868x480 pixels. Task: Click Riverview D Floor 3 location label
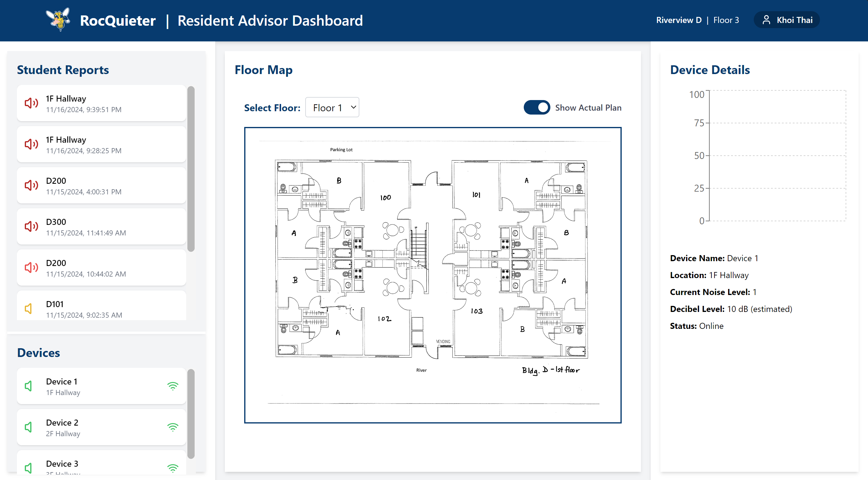point(697,20)
